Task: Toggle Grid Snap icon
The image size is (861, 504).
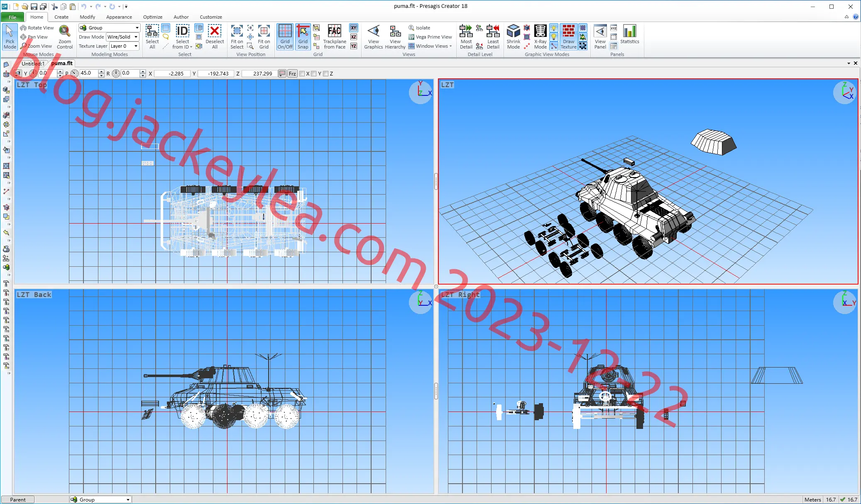Action: (x=303, y=37)
